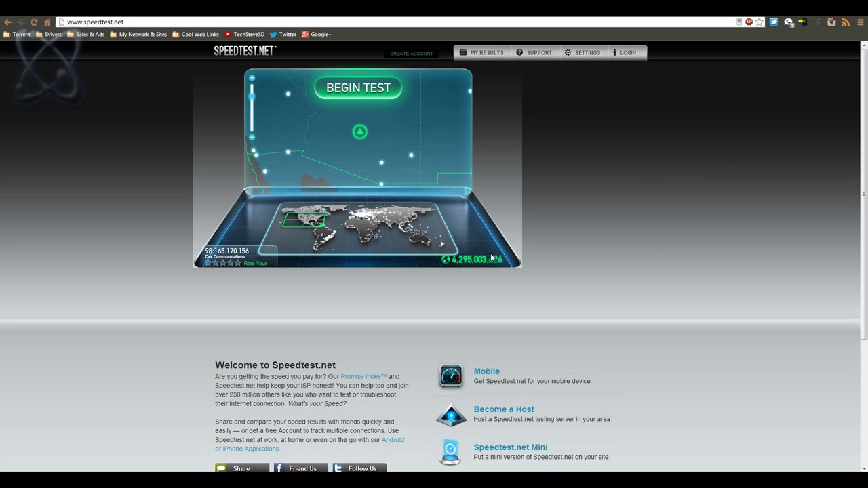Image resolution: width=868 pixels, height=488 pixels.
Task: Reload the page with the refresh icon
Action: [34, 22]
